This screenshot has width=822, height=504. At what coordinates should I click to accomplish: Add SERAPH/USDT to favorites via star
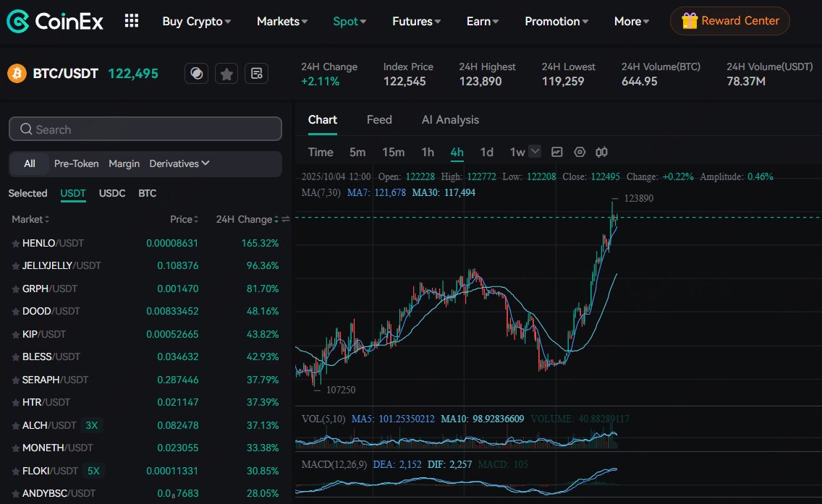click(16, 380)
